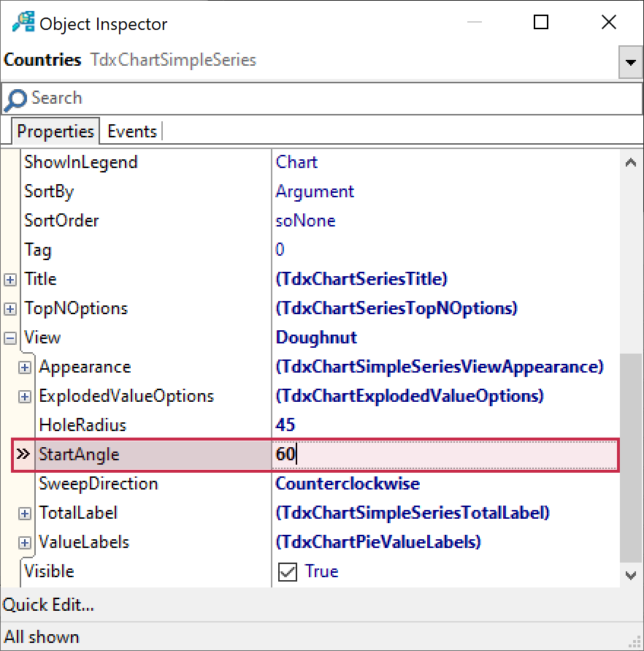This screenshot has width=644, height=651.
Task: Click the StartAngle value edit field
Action: point(438,454)
